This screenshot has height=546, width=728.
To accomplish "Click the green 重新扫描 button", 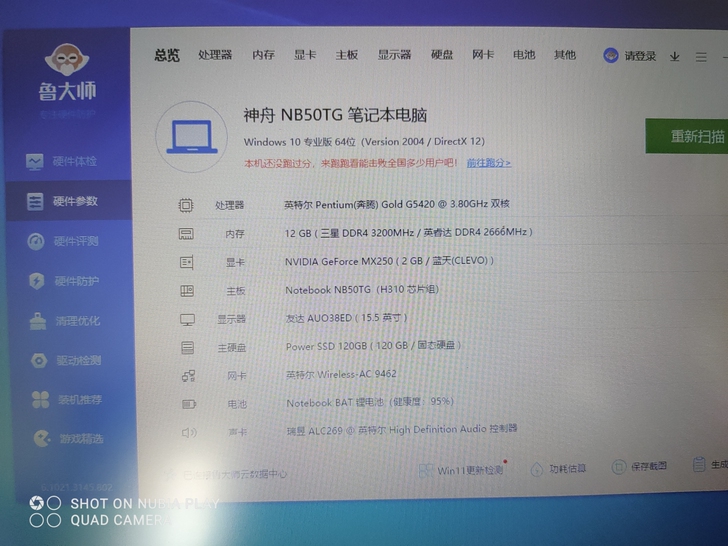I will pyautogui.click(x=687, y=136).
